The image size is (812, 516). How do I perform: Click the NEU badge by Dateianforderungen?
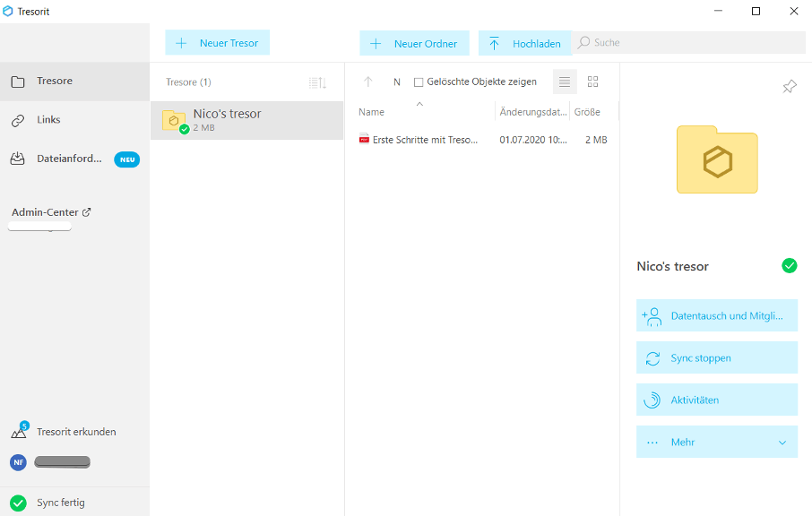click(x=127, y=159)
